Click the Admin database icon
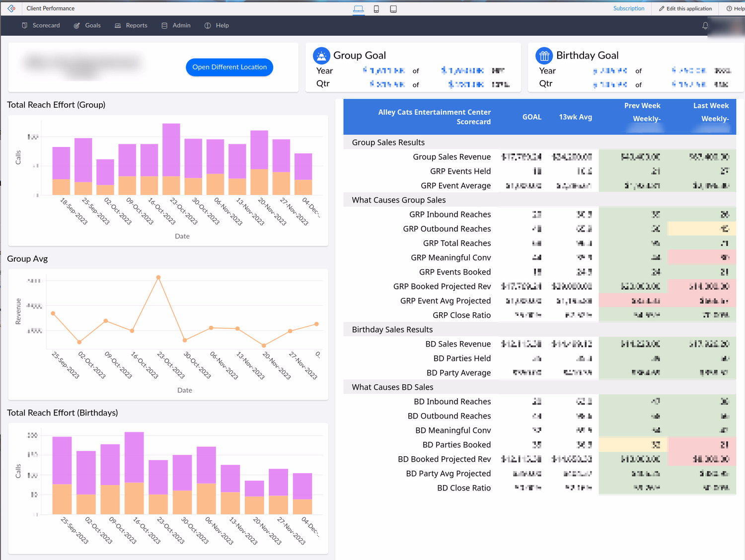 tap(164, 25)
